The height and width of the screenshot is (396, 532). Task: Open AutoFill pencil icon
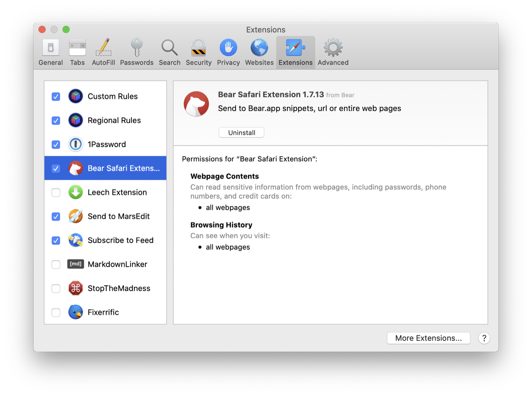pyautogui.click(x=104, y=48)
